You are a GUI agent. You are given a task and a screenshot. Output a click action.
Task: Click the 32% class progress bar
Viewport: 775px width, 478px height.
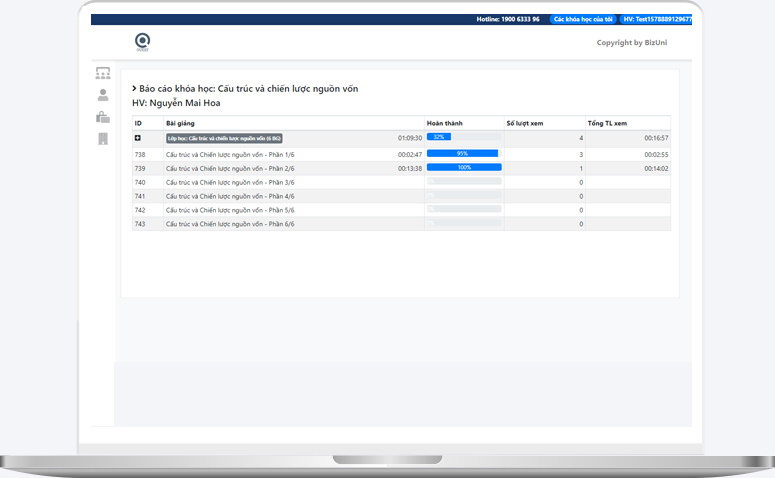pyautogui.click(x=439, y=137)
